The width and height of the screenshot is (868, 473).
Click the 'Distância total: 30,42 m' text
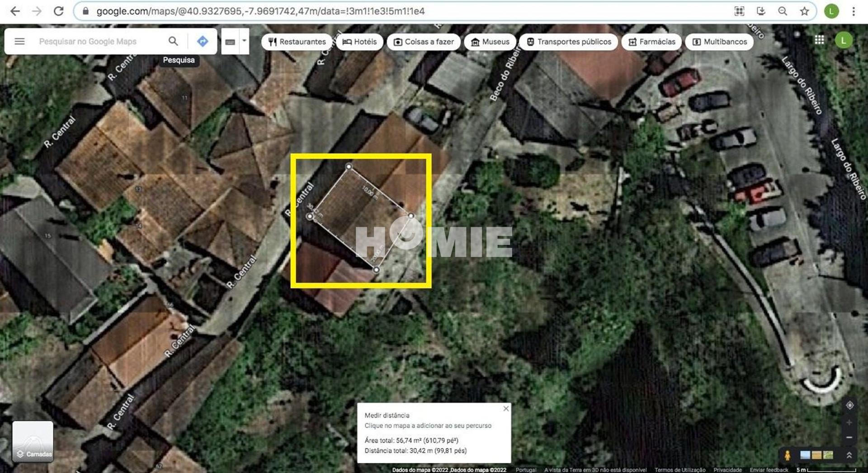(x=415, y=451)
